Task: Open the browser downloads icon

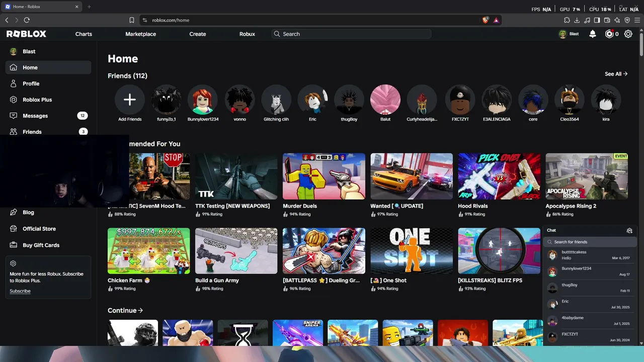Action: (577, 20)
